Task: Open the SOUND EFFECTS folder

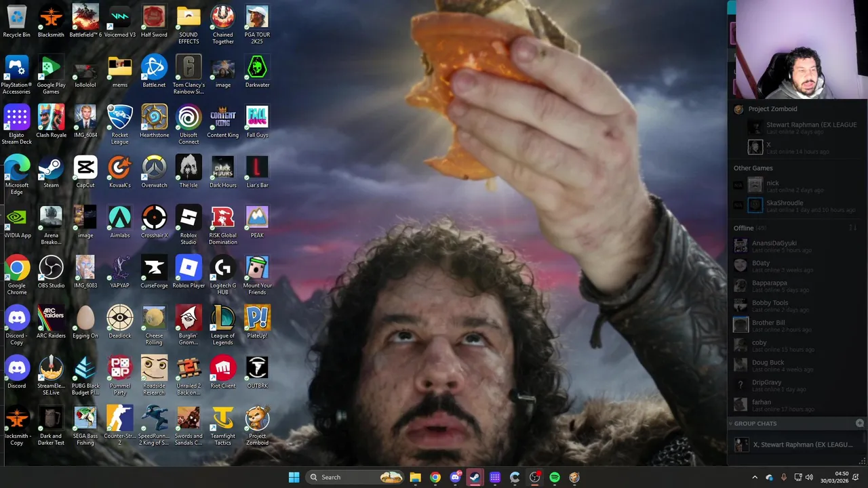Action: (x=189, y=25)
